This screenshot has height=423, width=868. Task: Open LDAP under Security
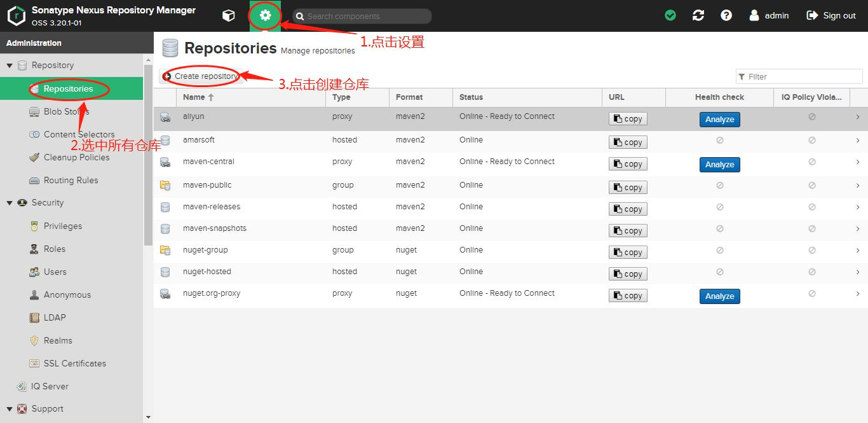71,317
